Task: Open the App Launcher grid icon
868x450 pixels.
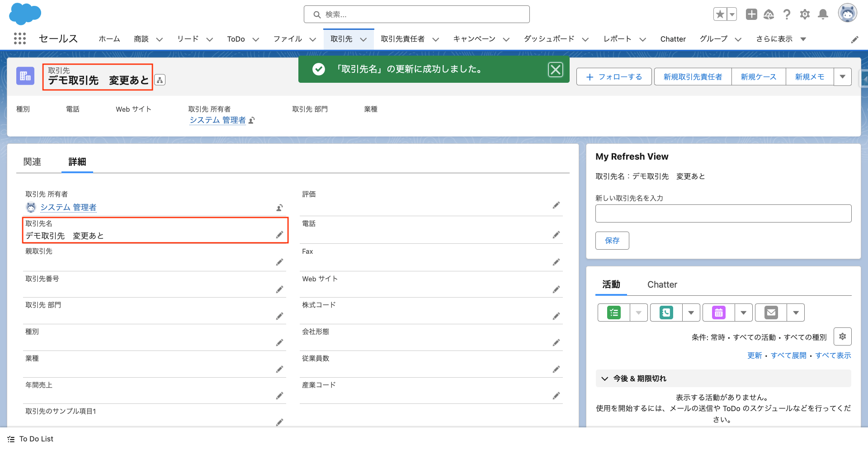Action: [x=20, y=39]
